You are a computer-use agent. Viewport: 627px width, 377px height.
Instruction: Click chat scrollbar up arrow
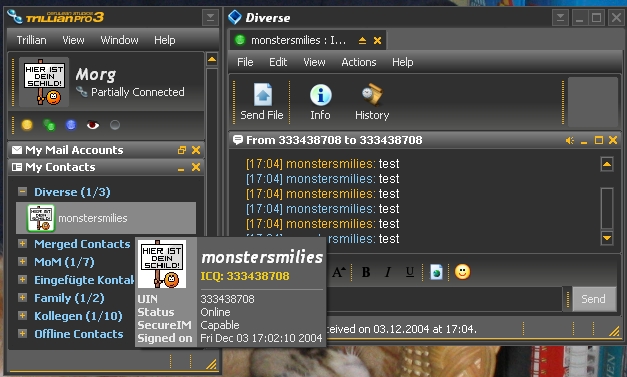point(607,164)
